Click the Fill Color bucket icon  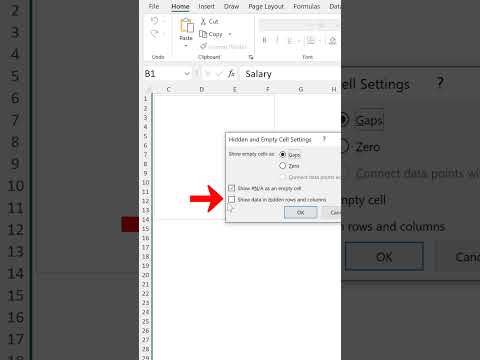click(332, 41)
